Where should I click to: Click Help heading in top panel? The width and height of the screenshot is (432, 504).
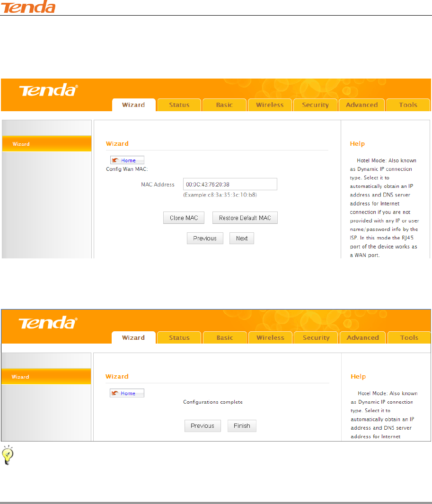(x=357, y=144)
